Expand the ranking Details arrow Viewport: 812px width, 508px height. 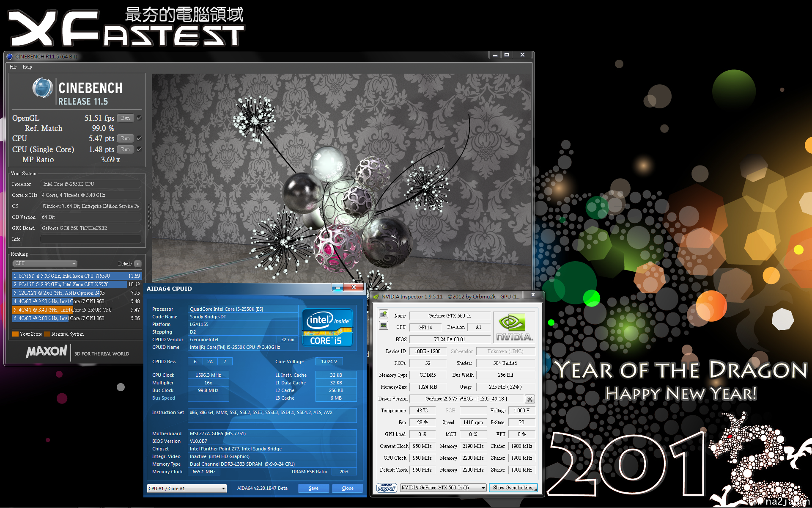pyautogui.click(x=138, y=264)
